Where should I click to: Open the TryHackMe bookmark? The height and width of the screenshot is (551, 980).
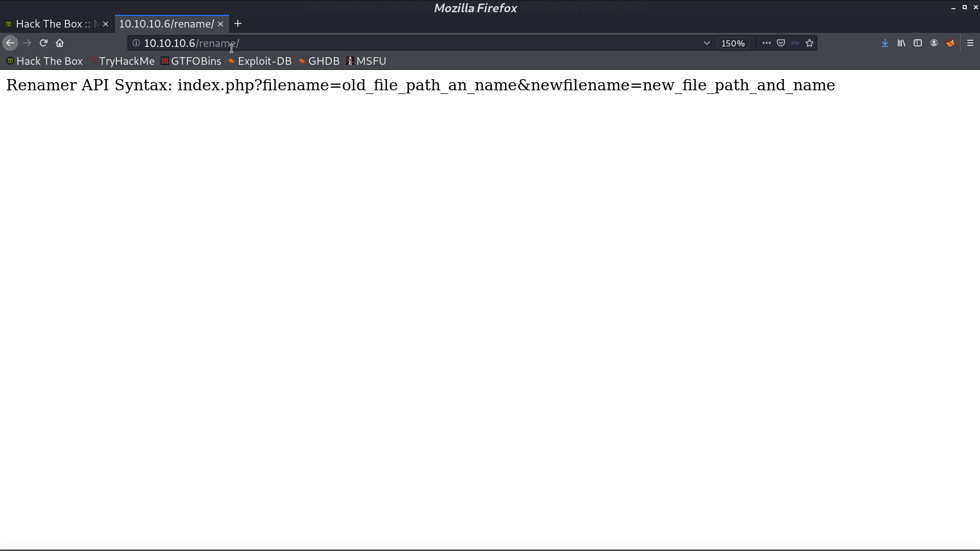[121, 61]
